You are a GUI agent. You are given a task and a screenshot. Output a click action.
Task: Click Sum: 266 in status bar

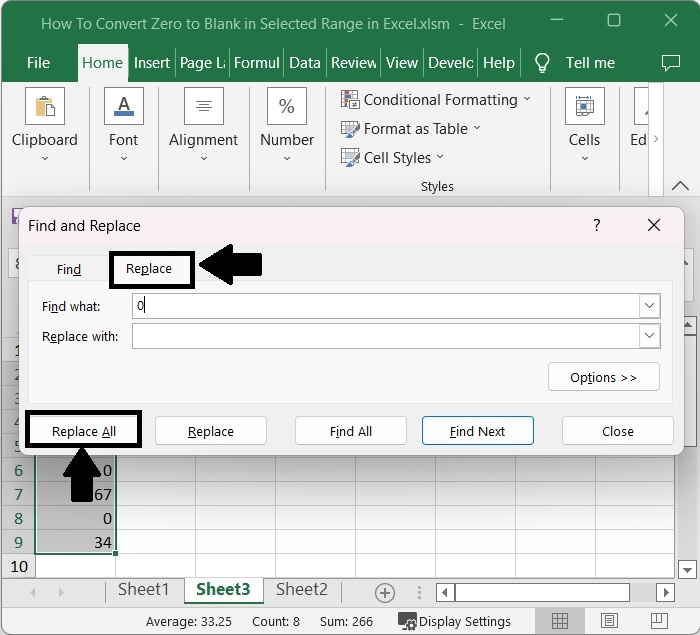346,622
